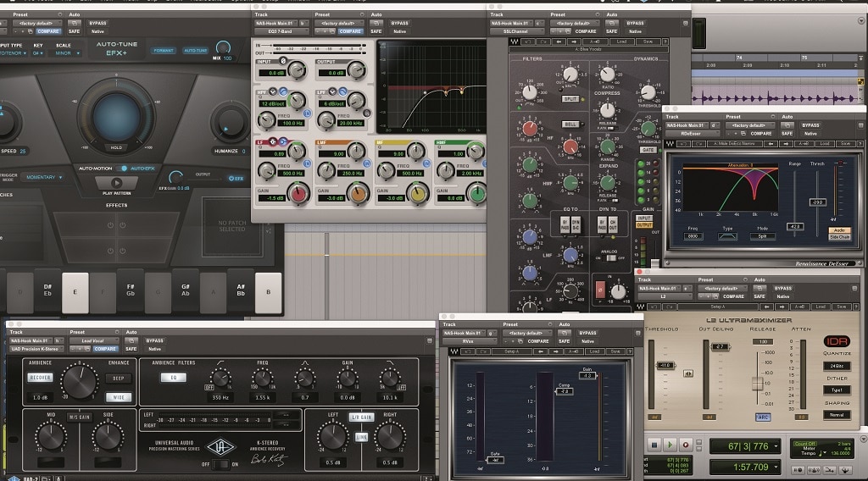Viewport: 868px width, 481px height.
Task: Enable WIDE enhance mode in K-Stereo
Action: pyautogui.click(x=119, y=397)
